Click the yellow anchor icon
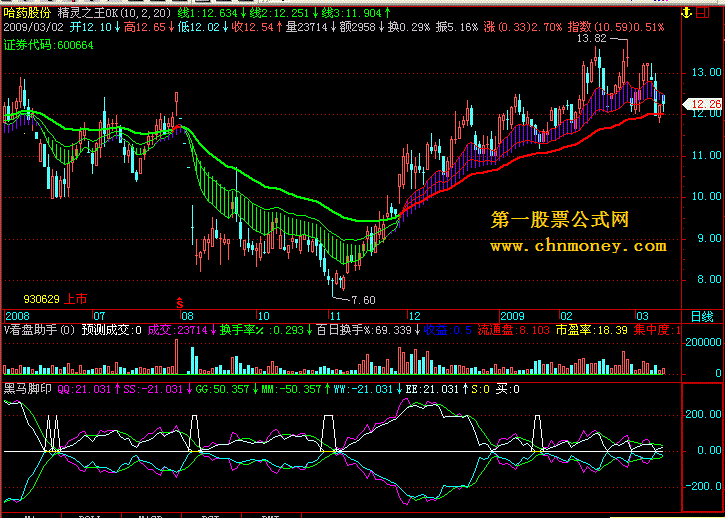Viewport: 725px width, 518px height. tap(688, 12)
